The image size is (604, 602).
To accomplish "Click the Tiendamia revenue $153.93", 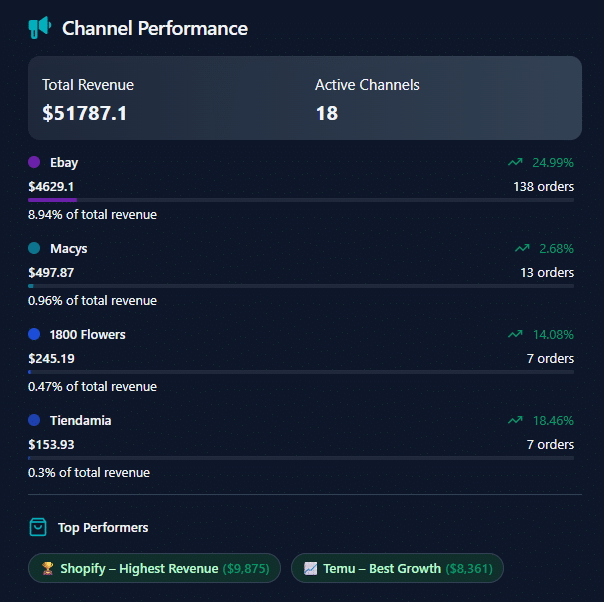I will 51,444.
